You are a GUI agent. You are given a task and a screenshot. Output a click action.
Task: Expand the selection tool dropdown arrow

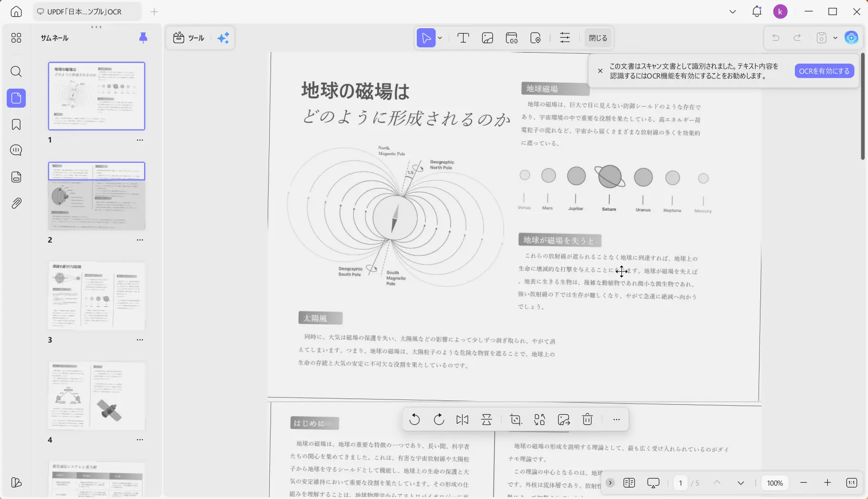[440, 38]
